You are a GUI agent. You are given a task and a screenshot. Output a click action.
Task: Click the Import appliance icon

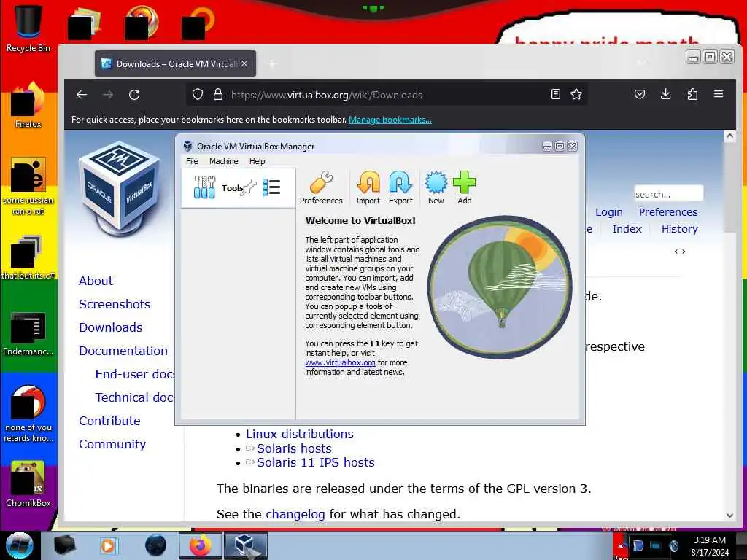368,188
